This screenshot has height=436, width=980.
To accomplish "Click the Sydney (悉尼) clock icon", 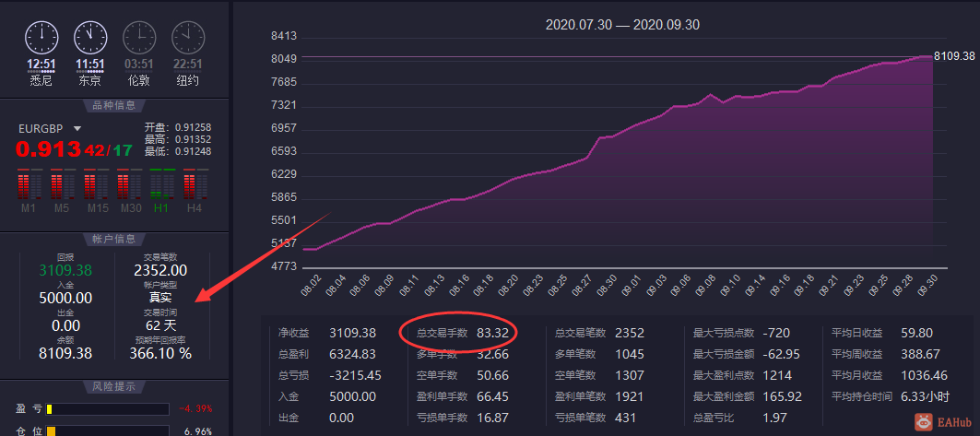I will (x=41, y=38).
